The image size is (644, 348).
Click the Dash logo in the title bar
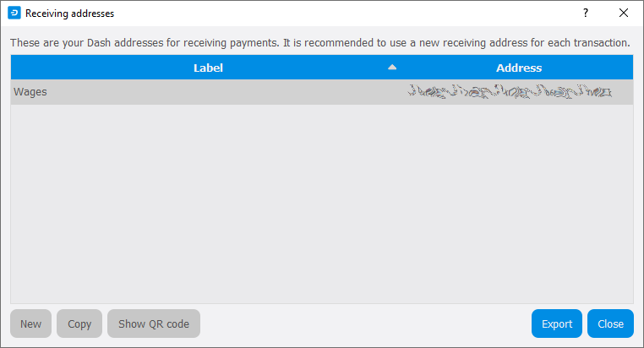(14, 14)
